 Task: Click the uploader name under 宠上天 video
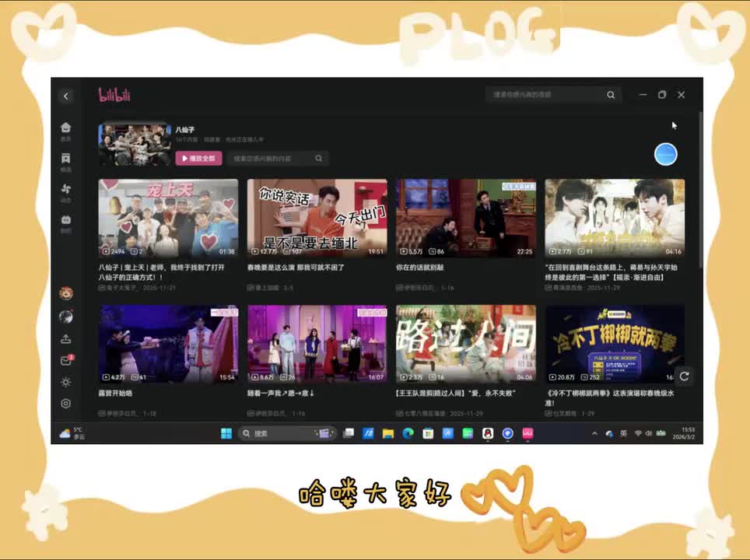pos(121,288)
